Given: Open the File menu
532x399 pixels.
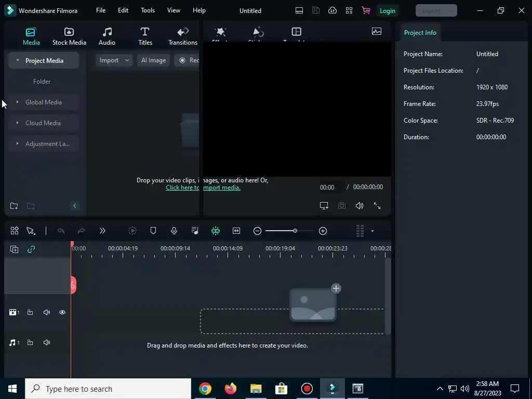Looking at the screenshot, I should click(101, 10).
